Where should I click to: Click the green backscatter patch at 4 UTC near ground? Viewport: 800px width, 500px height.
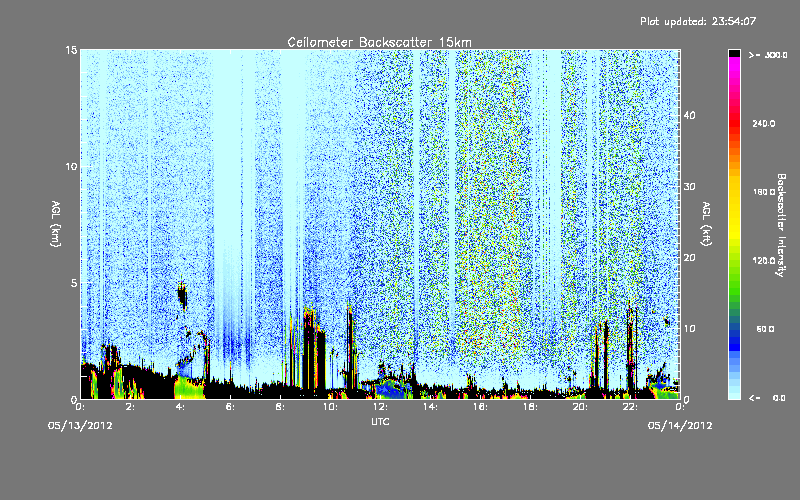coord(189,388)
